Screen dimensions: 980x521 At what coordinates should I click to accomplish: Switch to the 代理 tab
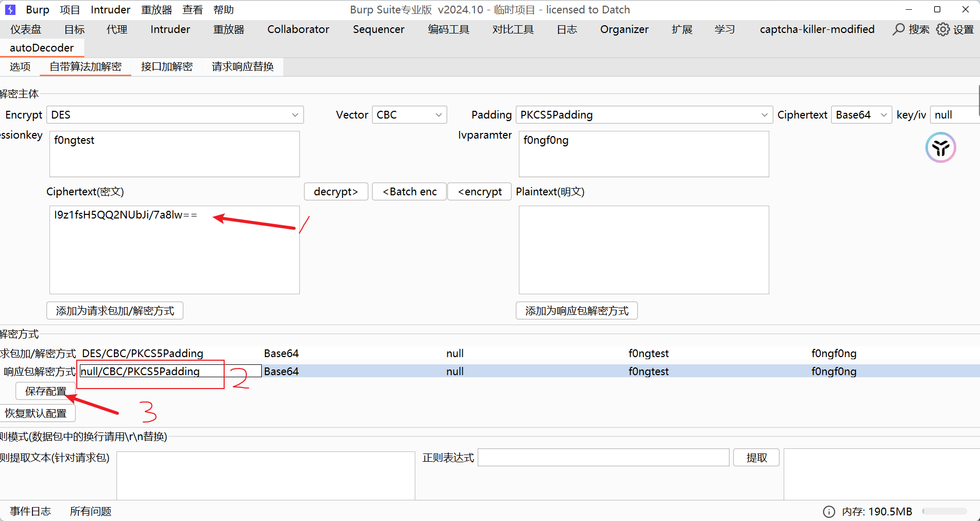tap(117, 29)
